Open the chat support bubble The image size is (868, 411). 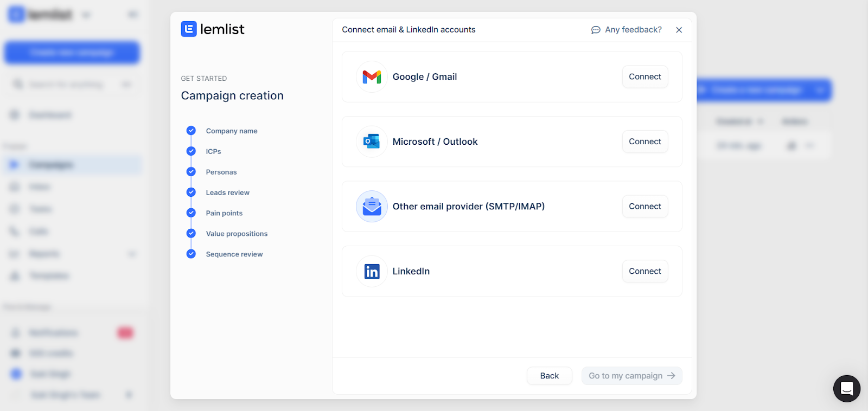846,388
